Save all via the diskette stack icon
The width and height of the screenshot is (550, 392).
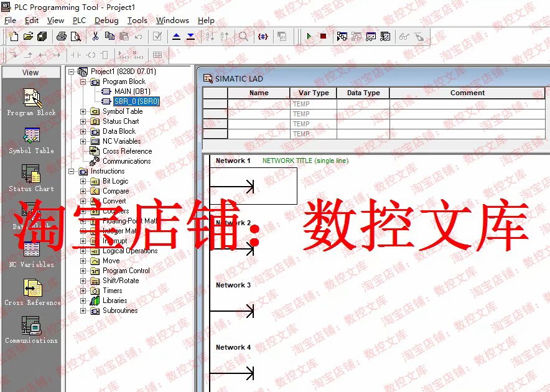click(x=42, y=36)
